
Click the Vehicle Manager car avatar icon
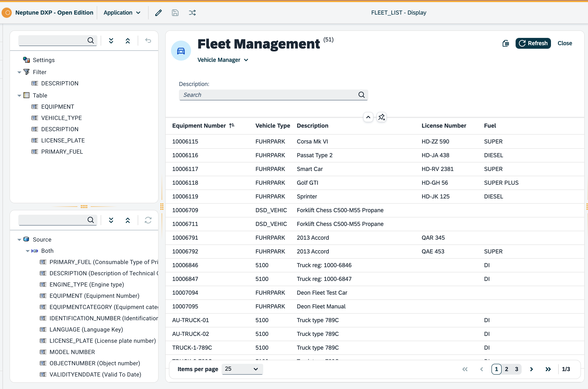(x=181, y=50)
